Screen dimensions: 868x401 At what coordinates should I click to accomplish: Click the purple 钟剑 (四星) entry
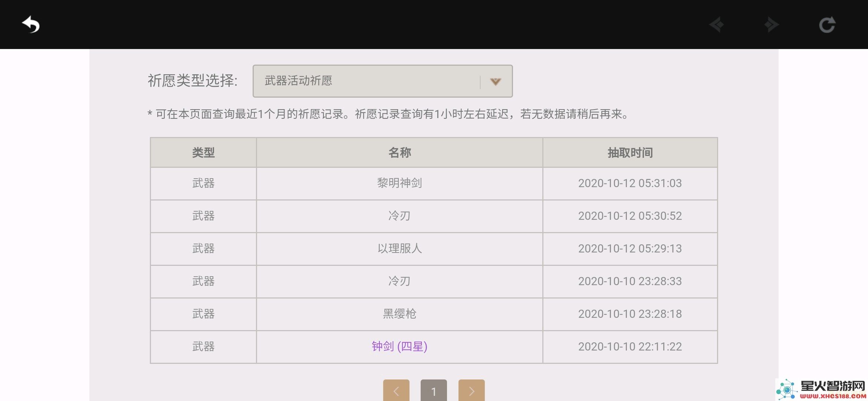click(x=400, y=346)
